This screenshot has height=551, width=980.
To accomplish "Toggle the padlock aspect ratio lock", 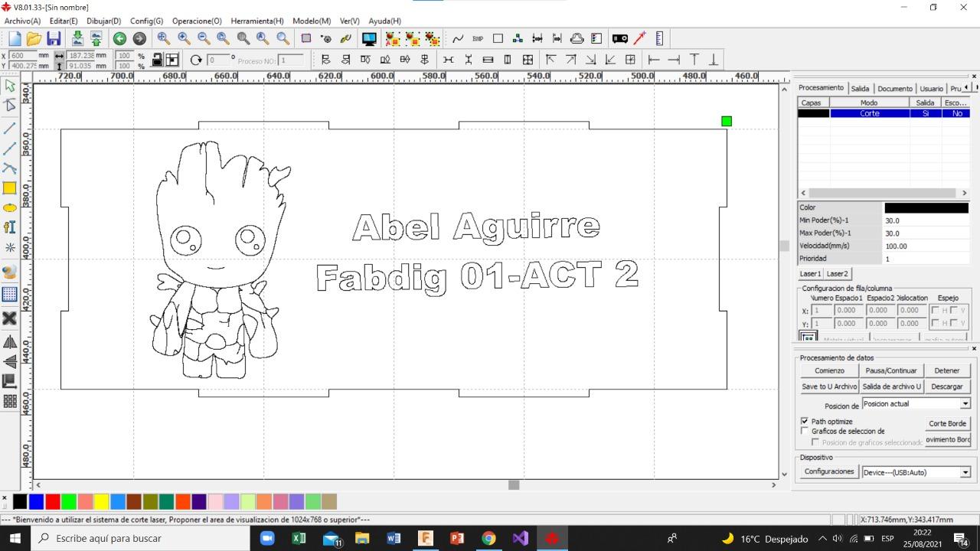I will 157,60.
